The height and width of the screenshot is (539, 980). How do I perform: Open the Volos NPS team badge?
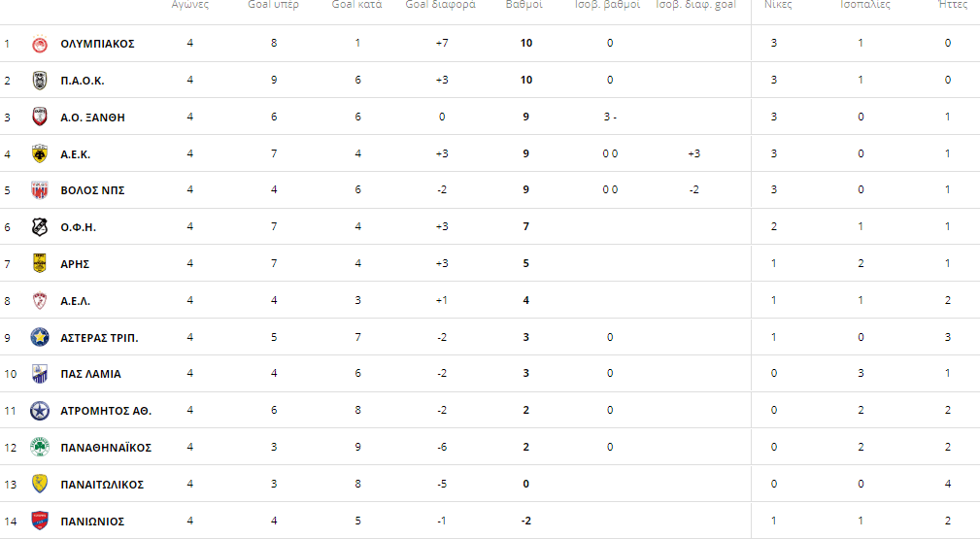(40, 190)
